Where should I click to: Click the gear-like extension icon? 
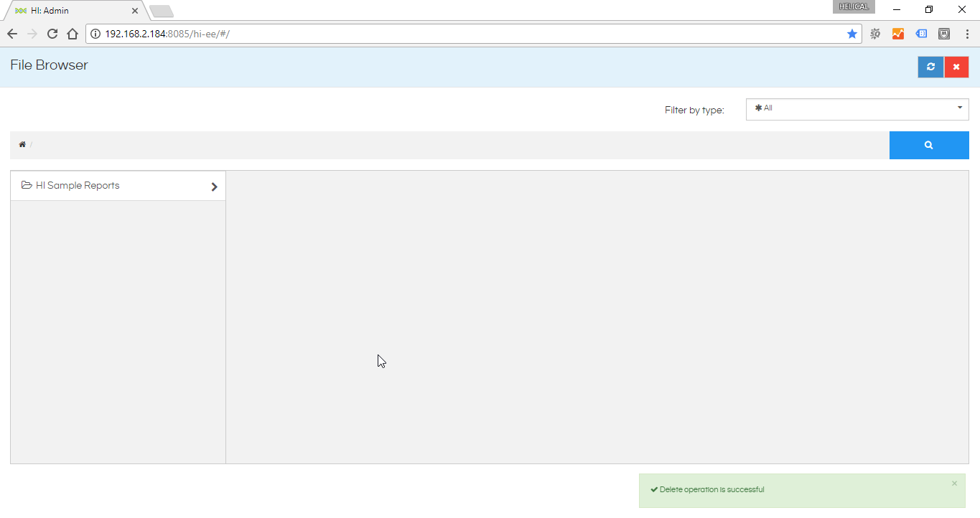(875, 34)
